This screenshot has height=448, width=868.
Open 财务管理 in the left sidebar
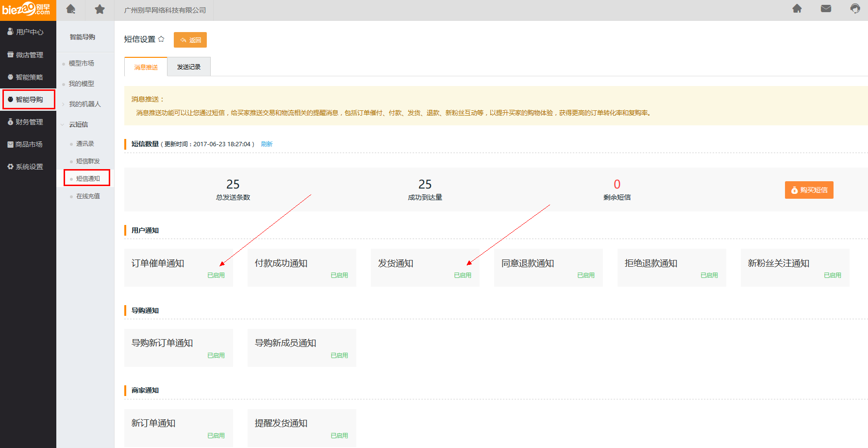tap(28, 122)
